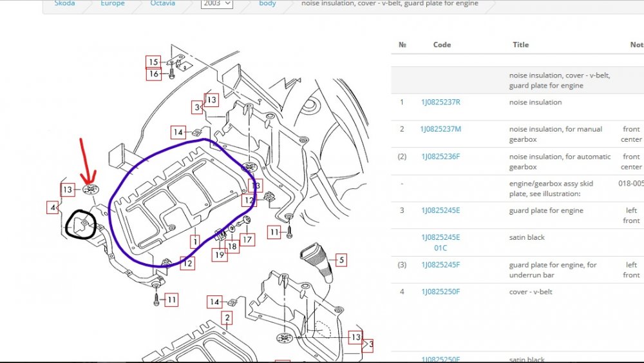Click the section heading 'noise insulation, cover - v-belt, guard plate for engine'
The image size is (644, 363).
coord(560,80)
